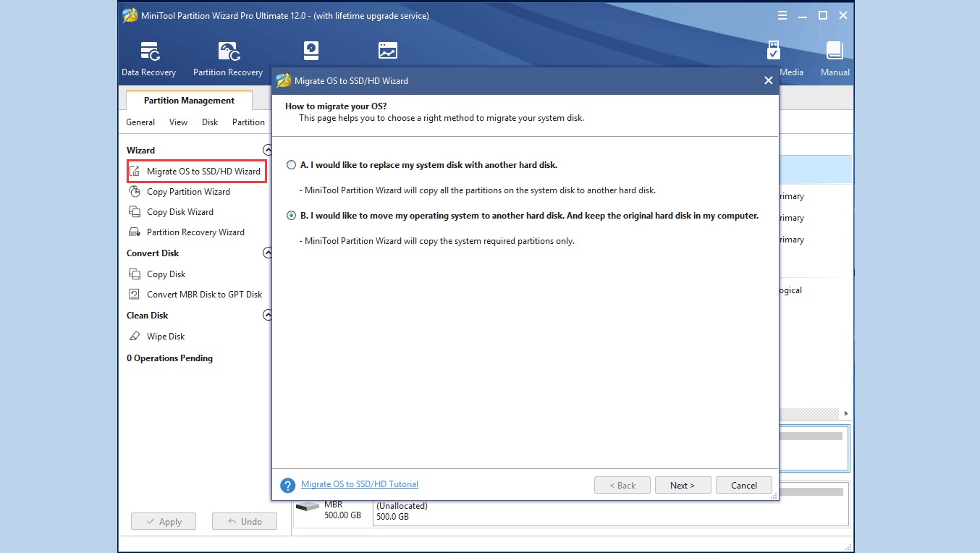980x553 pixels.
Task: Launch Copy Disk Wizard
Action: click(180, 212)
